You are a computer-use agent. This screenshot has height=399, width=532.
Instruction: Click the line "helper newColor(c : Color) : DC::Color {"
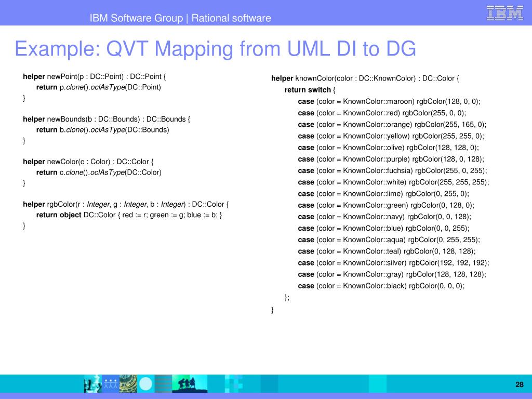click(x=88, y=162)
